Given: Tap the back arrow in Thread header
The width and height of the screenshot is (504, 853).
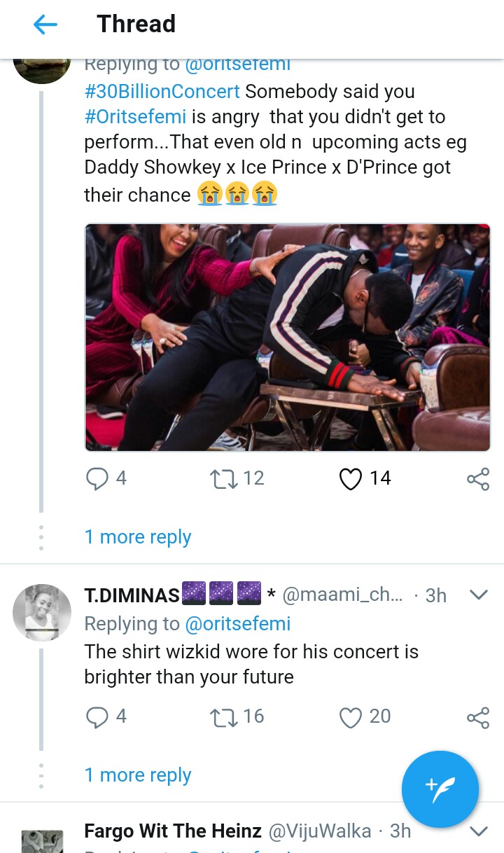Looking at the screenshot, I should (45, 25).
